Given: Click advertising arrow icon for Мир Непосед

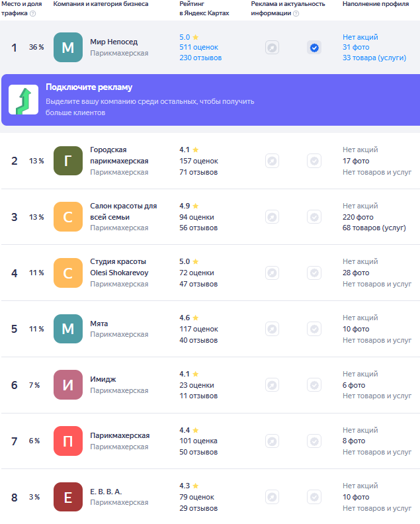Looking at the screenshot, I should pos(272,48).
